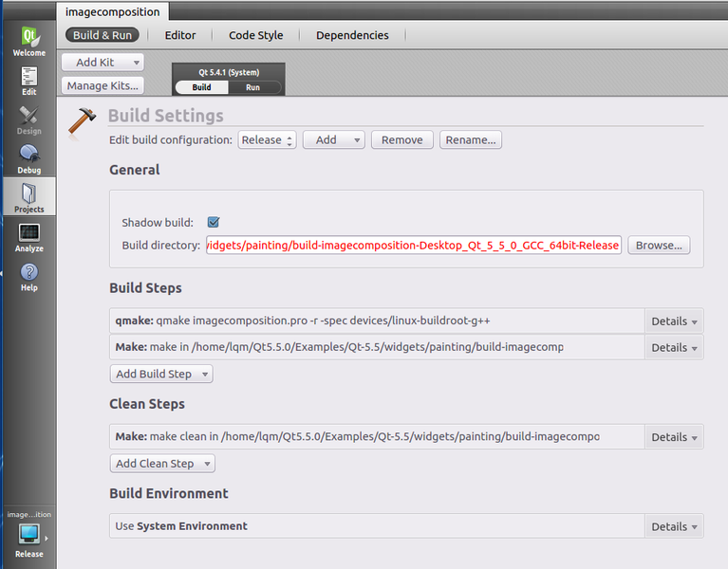Expand Build Environment Details

674,526
